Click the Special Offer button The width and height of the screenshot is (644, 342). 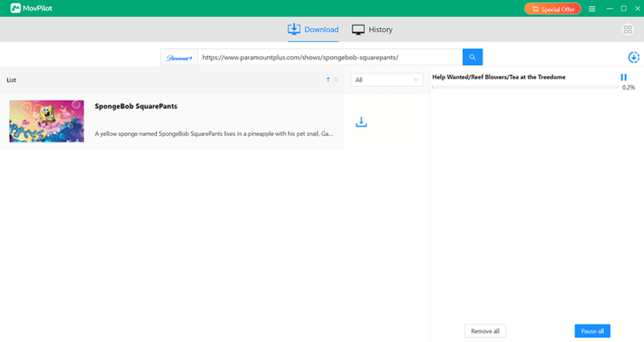553,9
